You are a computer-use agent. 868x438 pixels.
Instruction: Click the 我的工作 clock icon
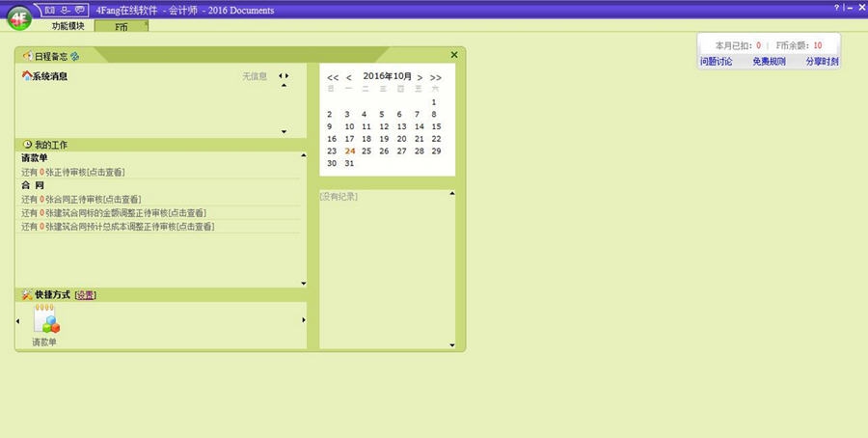[27, 144]
